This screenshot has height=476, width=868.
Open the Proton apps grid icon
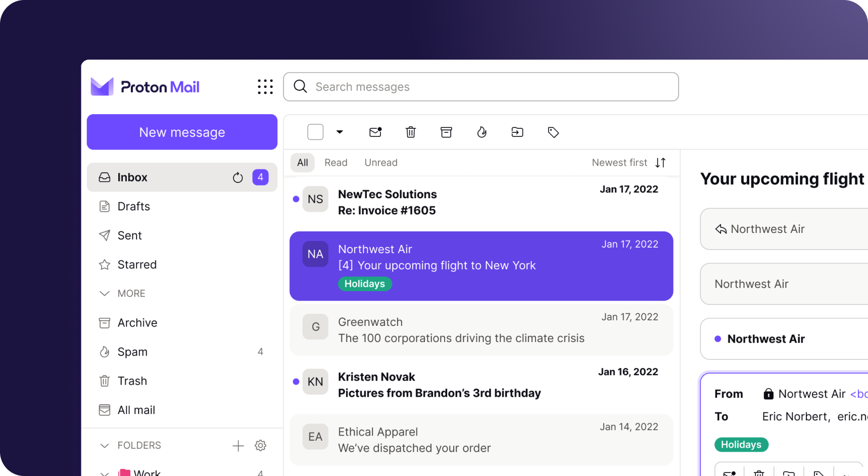(x=265, y=87)
